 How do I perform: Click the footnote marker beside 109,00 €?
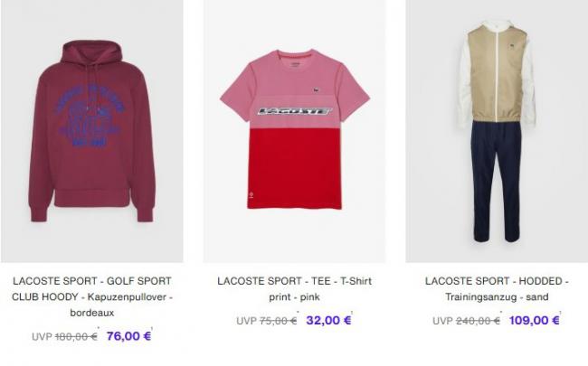560,313
